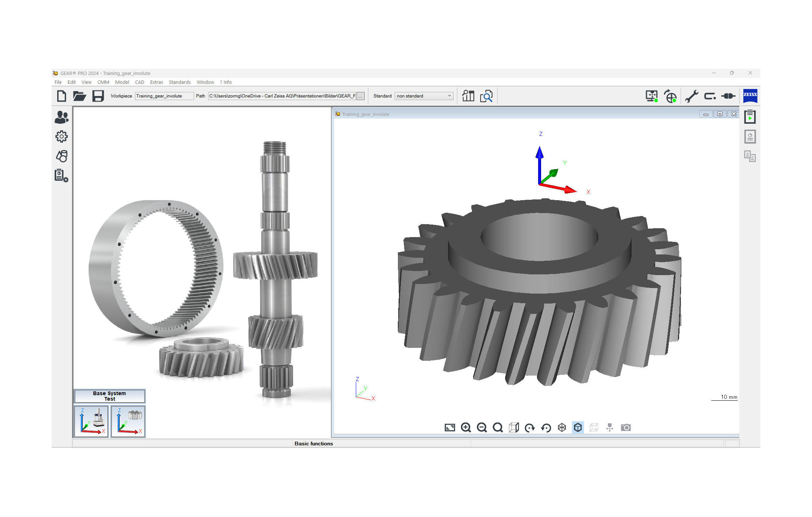The image size is (812, 517).
Task: Click the path browse ellipsis button
Action: pyautogui.click(x=361, y=96)
